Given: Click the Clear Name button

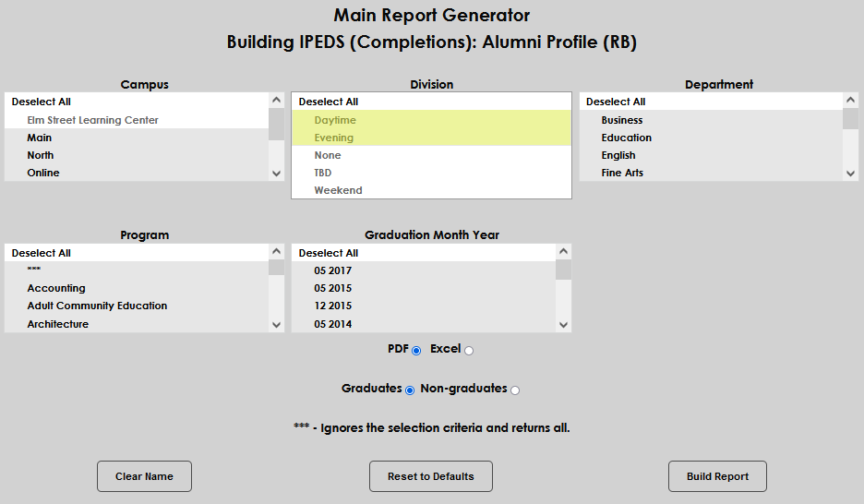Looking at the screenshot, I should (144, 476).
